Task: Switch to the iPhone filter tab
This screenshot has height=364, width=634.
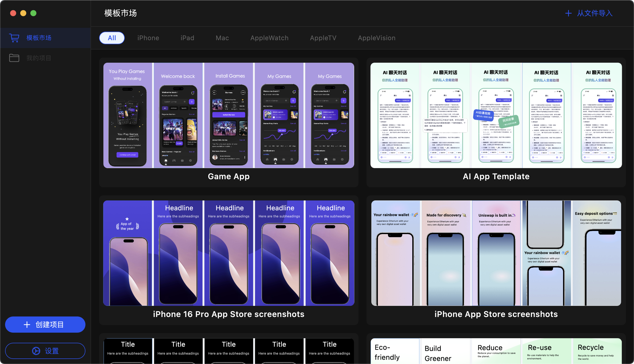Action: 148,38
